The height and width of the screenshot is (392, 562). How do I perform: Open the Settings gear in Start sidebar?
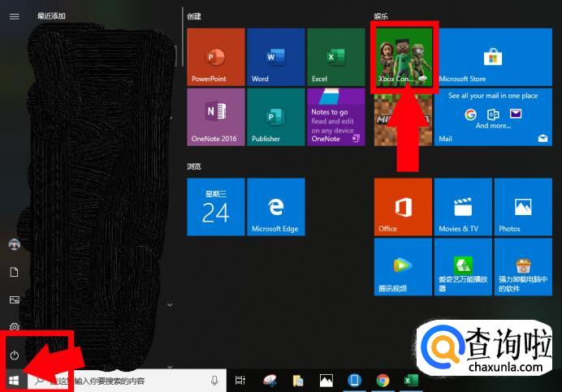(15, 327)
